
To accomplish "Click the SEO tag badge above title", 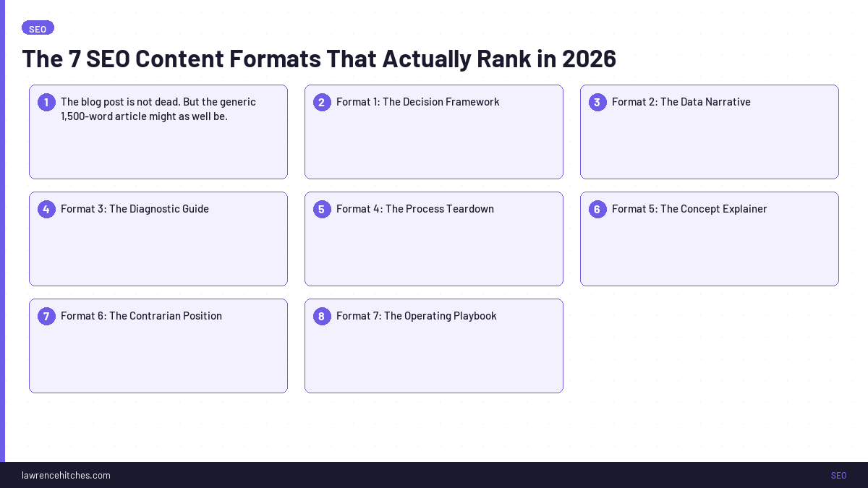I will point(38,28).
